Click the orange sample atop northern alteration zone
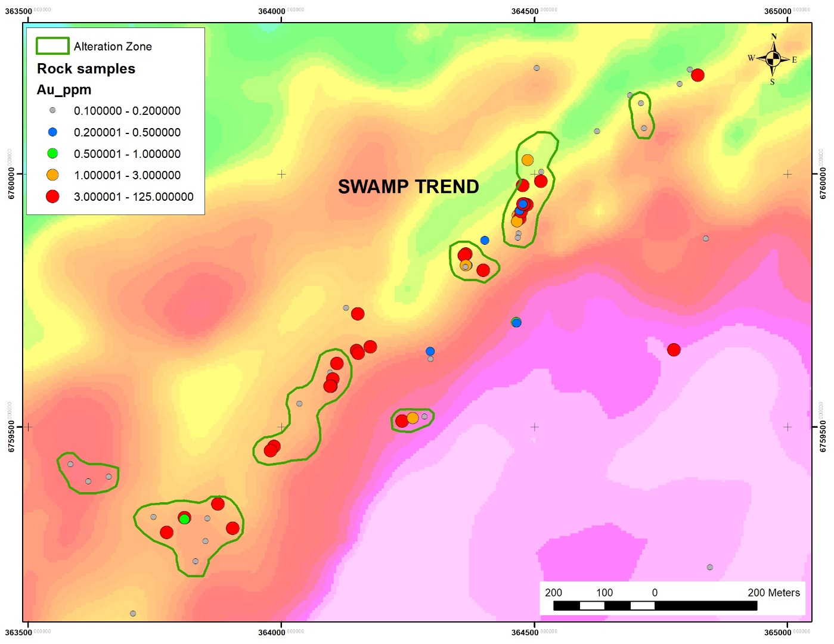 point(528,160)
